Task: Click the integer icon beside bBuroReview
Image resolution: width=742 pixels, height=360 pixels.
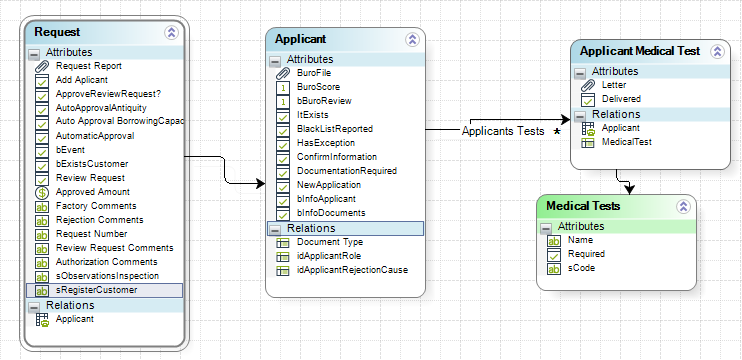Action: [283, 101]
